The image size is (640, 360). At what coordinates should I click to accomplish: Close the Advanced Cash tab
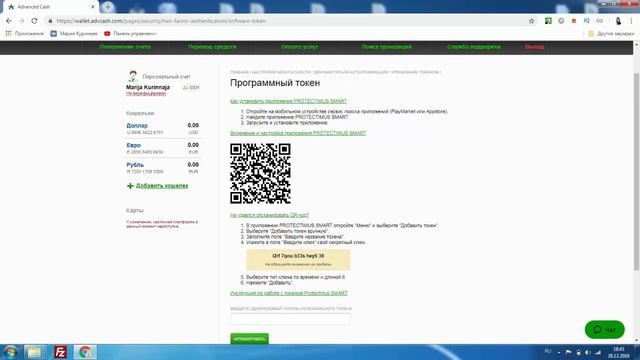point(93,7)
